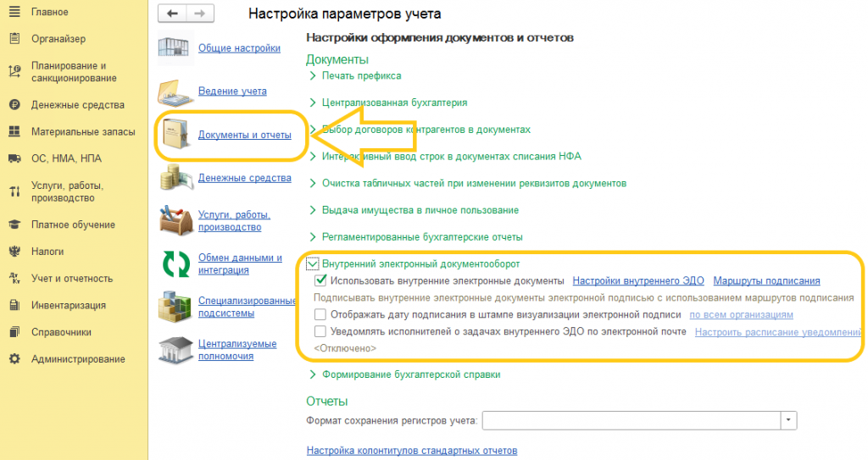Open the Формат сохранения регистров dropdown arrow
Image resolution: width=868 pixels, height=460 pixels.
788,420
